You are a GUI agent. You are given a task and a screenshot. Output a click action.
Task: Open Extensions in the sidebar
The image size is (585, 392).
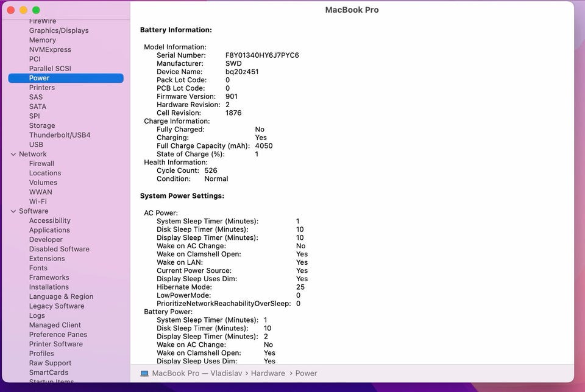coord(47,259)
